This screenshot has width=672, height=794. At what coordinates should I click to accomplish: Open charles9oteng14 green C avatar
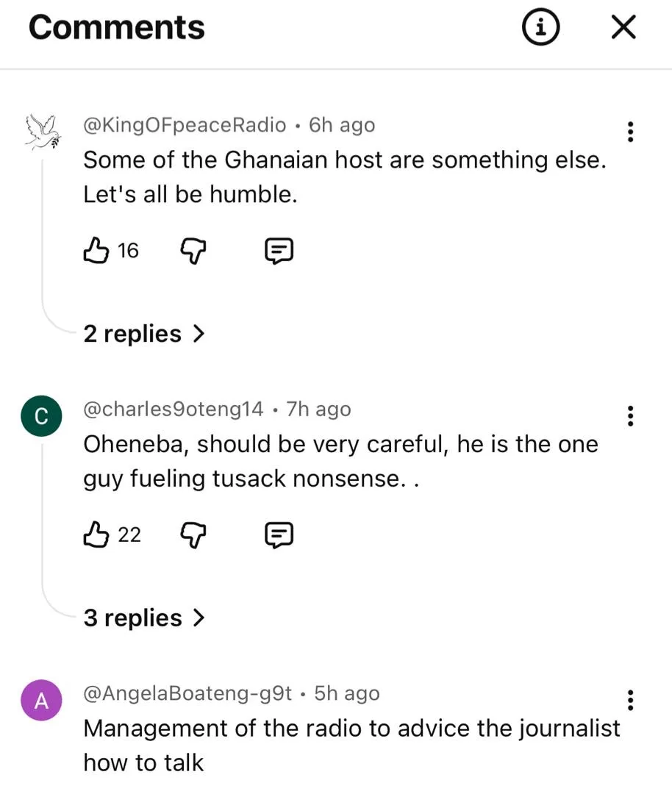click(x=42, y=416)
